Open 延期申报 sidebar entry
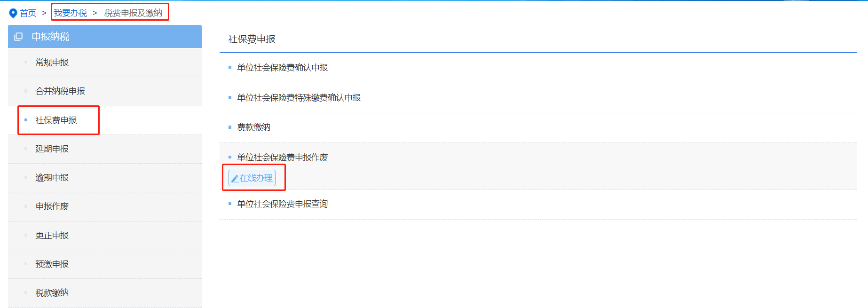 (x=52, y=149)
